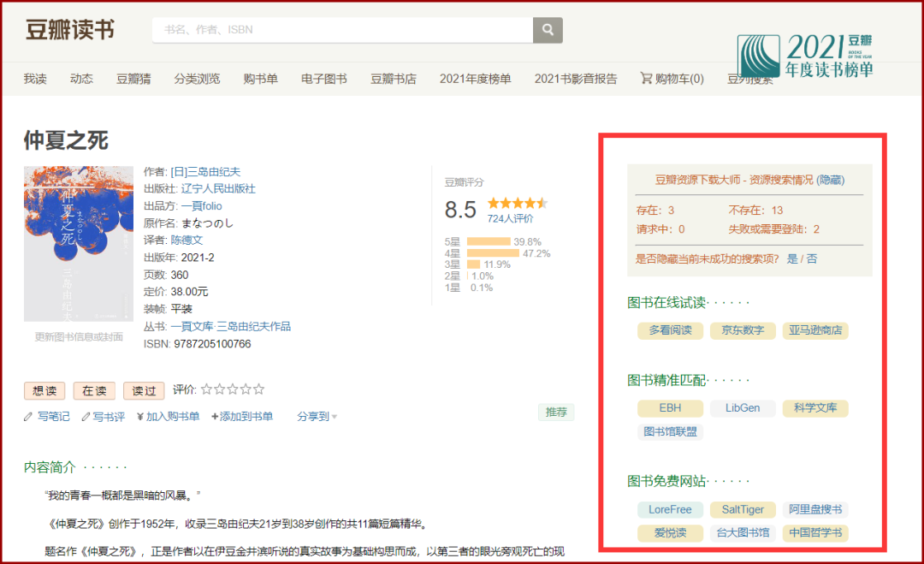This screenshot has height=564, width=924.
Task: Choose 否 to keep failed search items
Action: pos(812,258)
